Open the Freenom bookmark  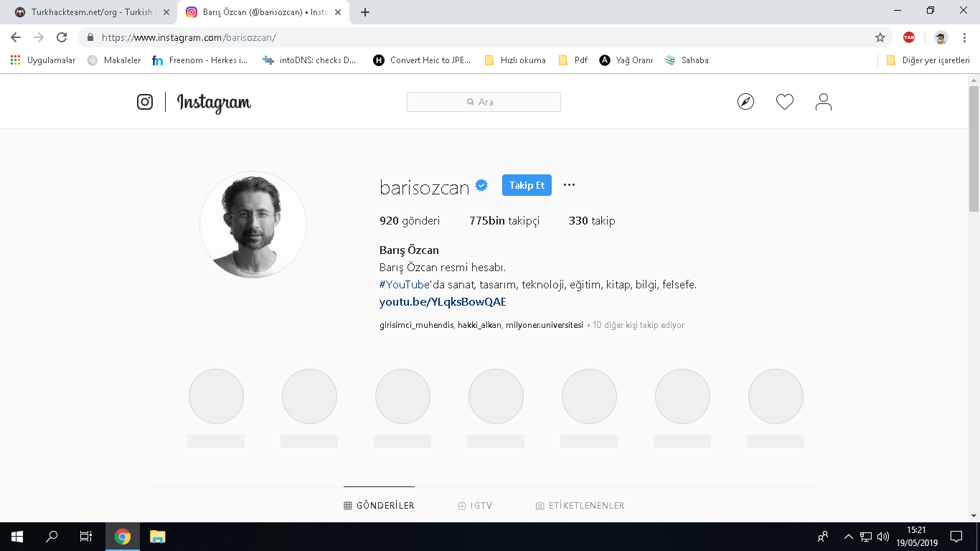(200, 60)
